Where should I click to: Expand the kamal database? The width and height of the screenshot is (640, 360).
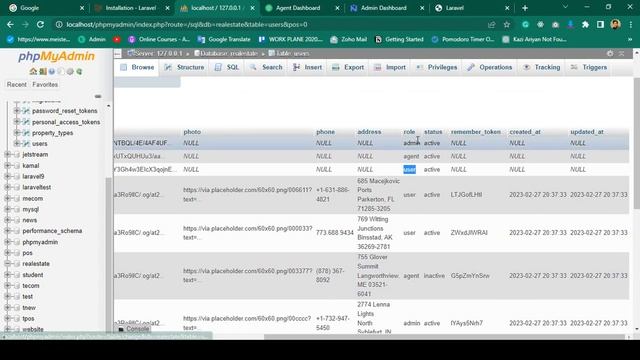pos(7,165)
